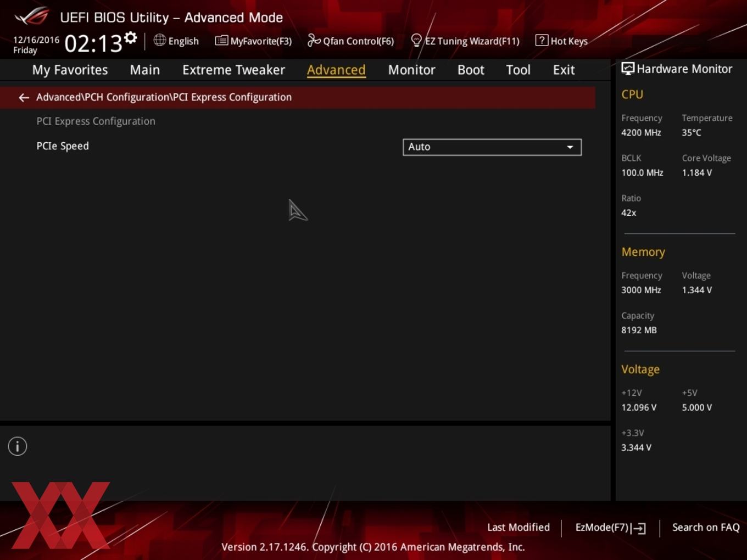Click the MyFavorite list icon
Screen dimensions: 747x560
click(x=221, y=41)
